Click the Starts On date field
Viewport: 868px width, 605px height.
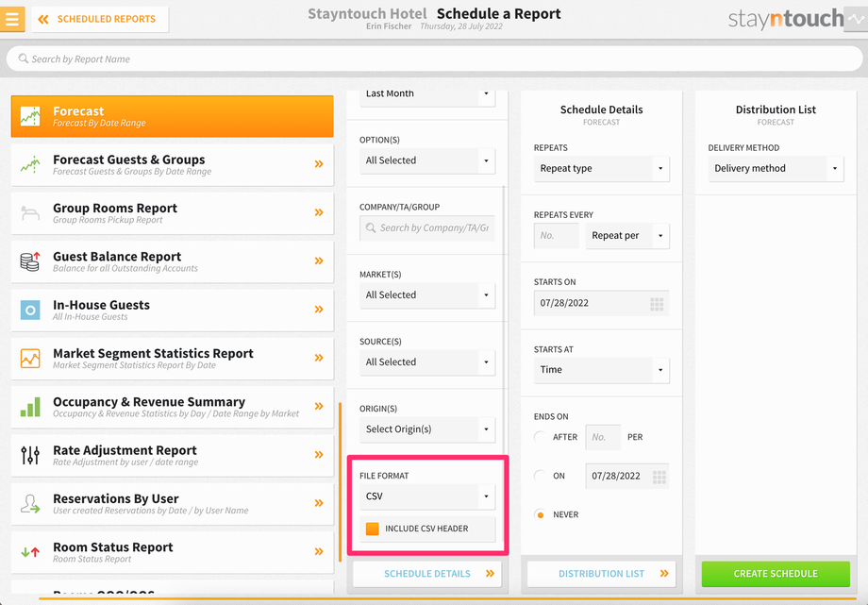(x=602, y=303)
